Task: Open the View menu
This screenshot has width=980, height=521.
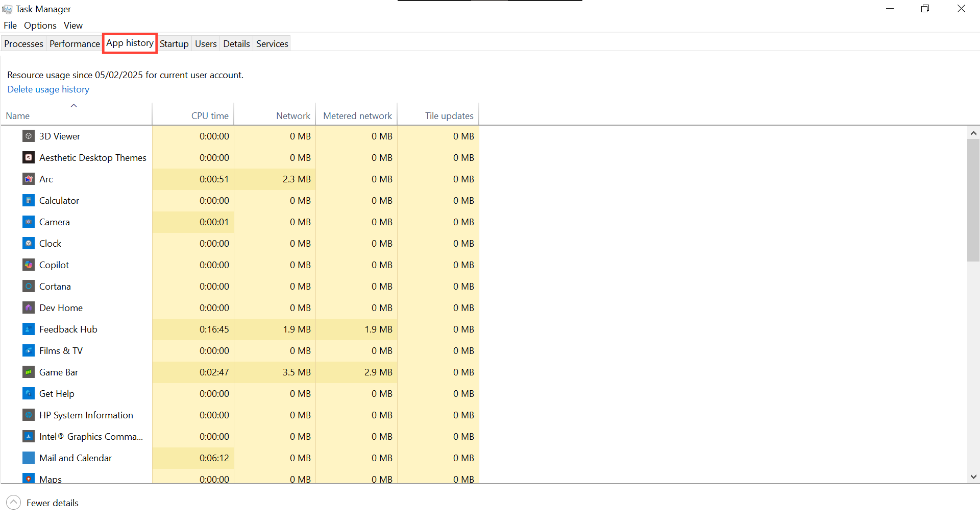Action: (73, 25)
